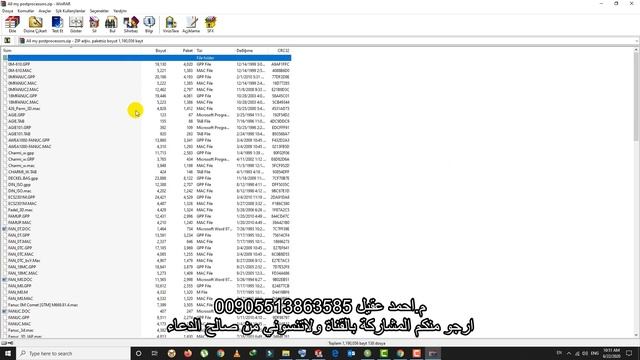
Task: Select file AGIE.GRP
Action: click(17, 115)
